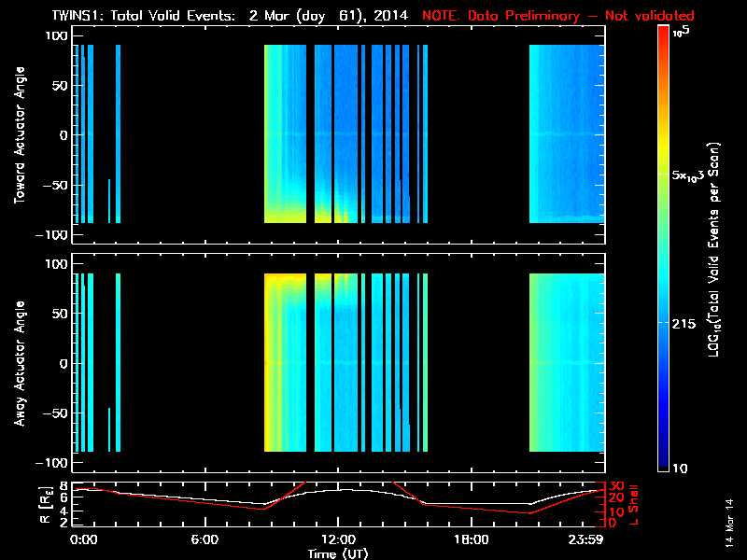
Task: Click the 12:00 tick on the time axis
Action: pyautogui.click(x=338, y=540)
